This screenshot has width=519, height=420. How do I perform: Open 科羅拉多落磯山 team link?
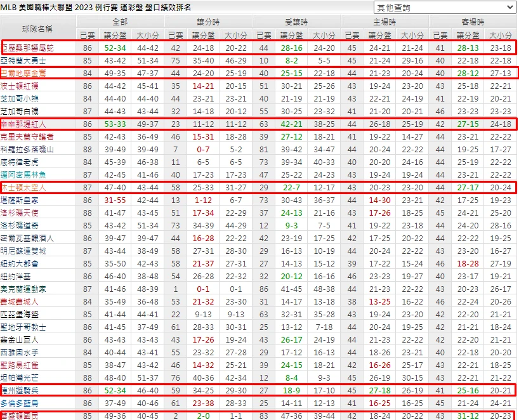[x=27, y=150]
